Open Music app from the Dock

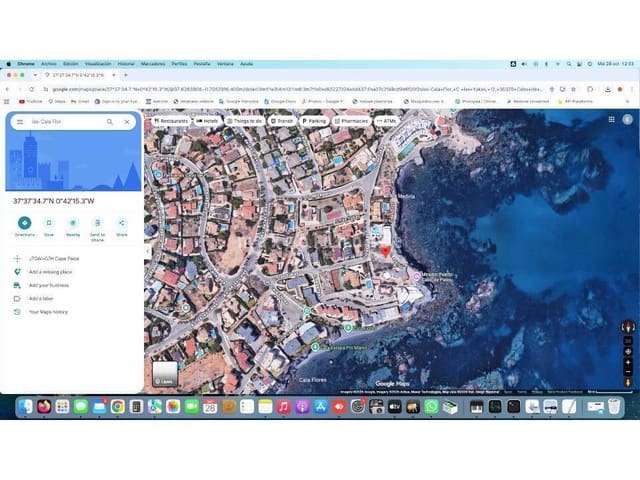pos(284,407)
